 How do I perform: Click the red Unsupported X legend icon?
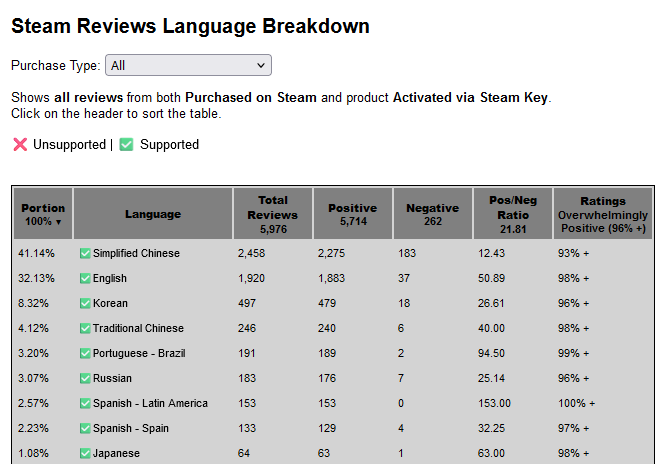tap(20, 144)
